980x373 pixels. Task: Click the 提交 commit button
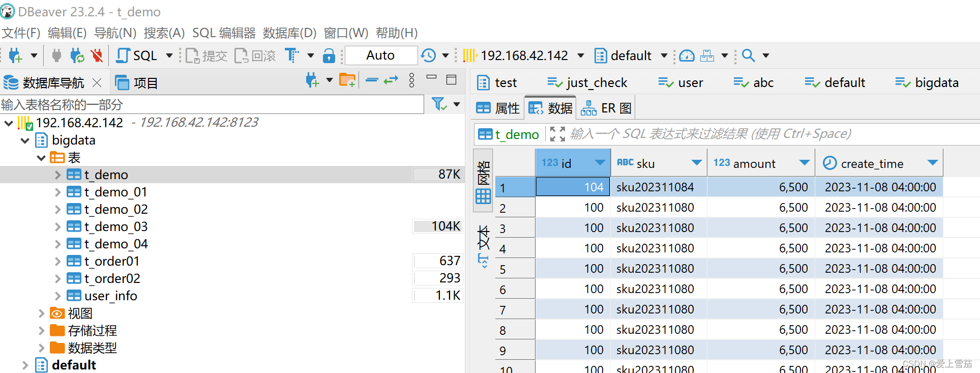[x=206, y=55]
